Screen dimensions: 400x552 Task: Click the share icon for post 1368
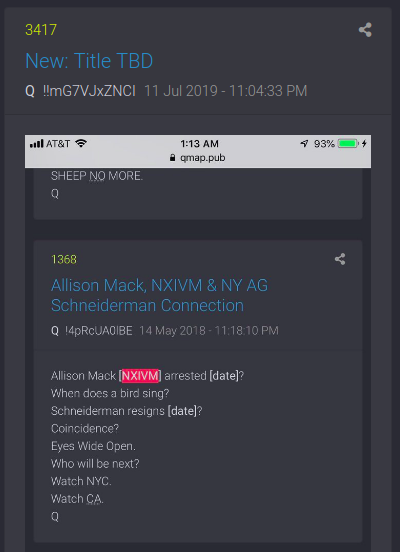click(340, 259)
